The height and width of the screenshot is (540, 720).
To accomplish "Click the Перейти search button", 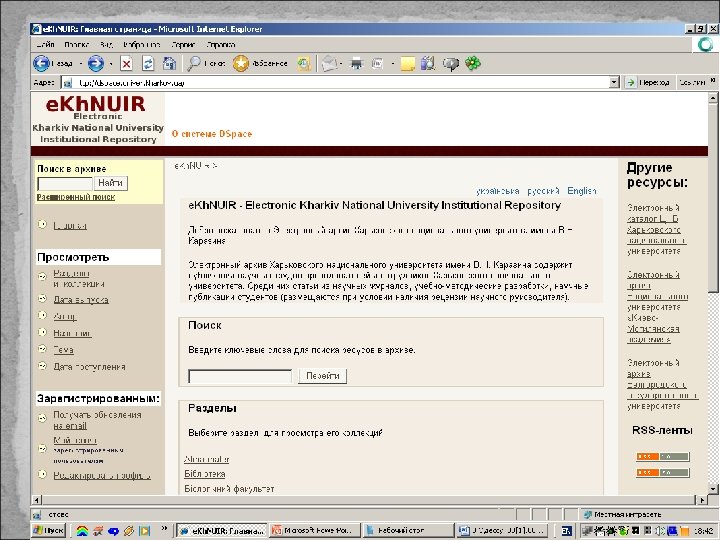I will point(323,376).
